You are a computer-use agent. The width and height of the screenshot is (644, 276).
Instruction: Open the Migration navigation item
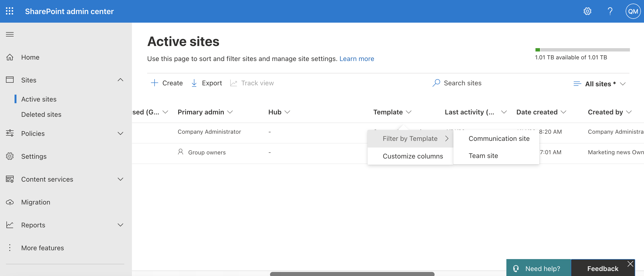coord(36,202)
